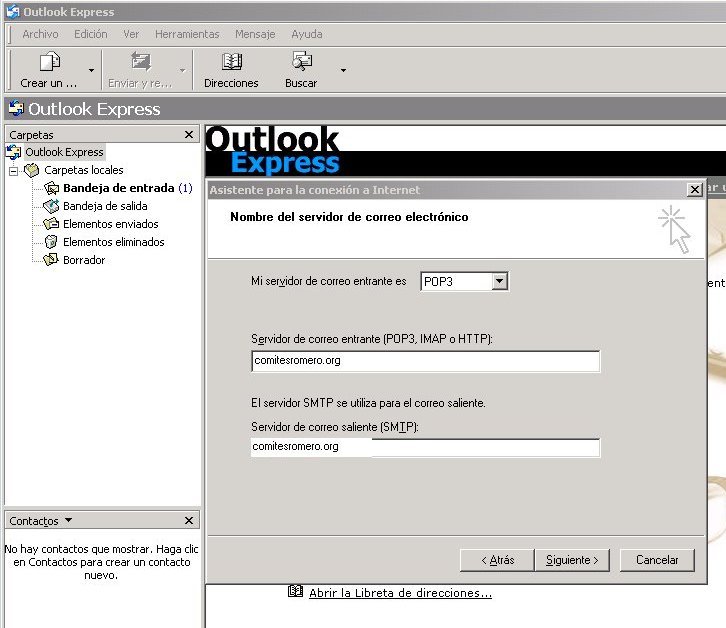Open the Elementos enviados folder icon
Screen dimensions: 726x628
click(x=52, y=224)
